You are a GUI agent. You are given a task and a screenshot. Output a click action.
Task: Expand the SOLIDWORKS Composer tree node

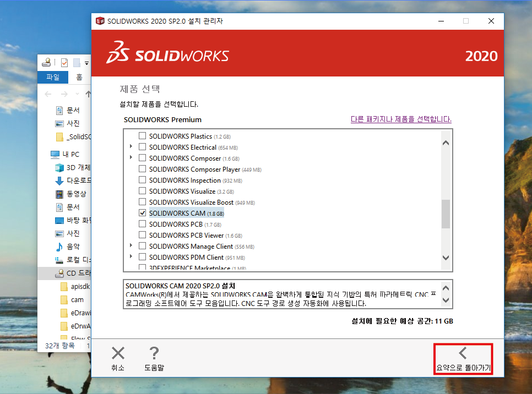(x=131, y=157)
